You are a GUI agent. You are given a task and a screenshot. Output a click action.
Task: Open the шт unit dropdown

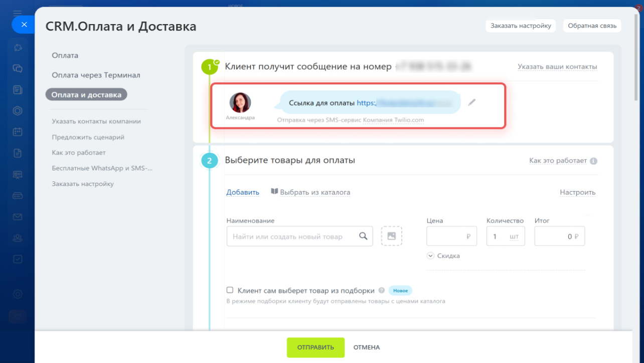(x=514, y=236)
